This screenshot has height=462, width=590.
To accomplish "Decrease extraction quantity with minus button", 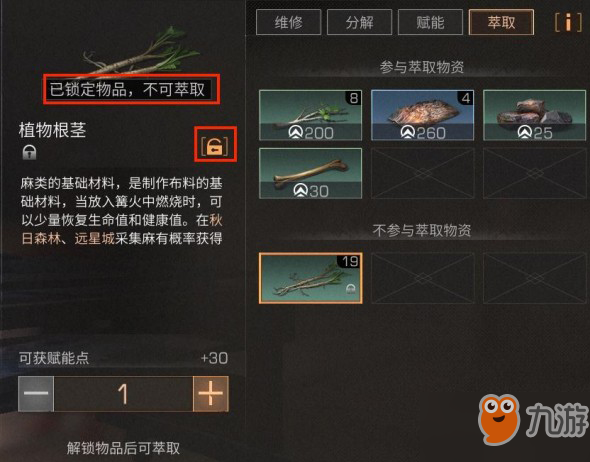I will pos(36,394).
